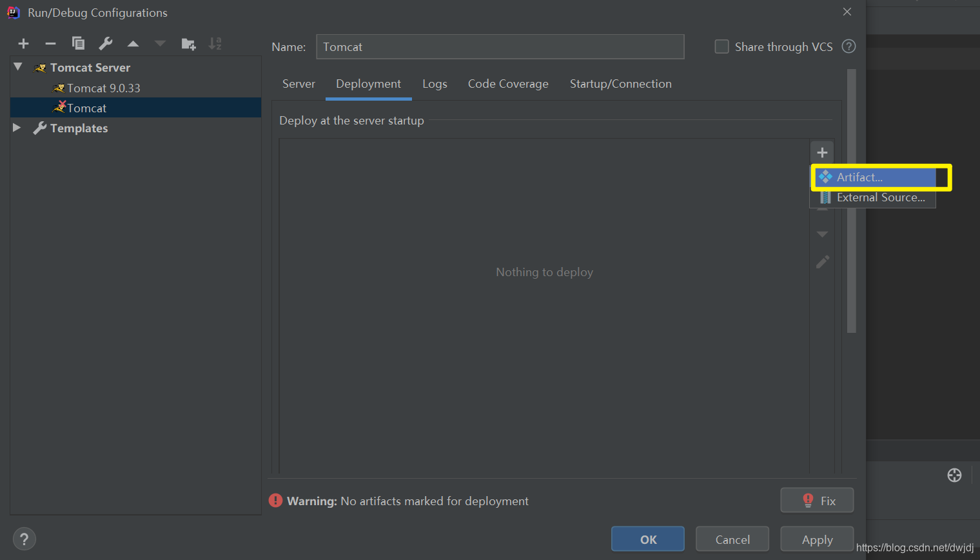
Task: Open help for Share through VCS
Action: [x=849, y=46]
